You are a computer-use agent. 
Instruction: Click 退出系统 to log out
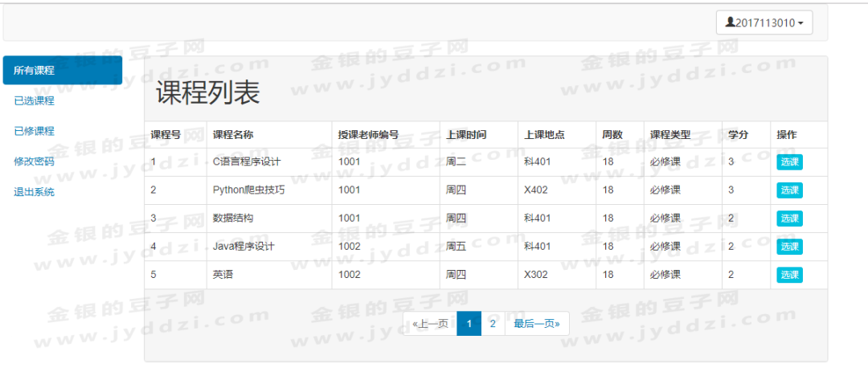coord(35,192)
